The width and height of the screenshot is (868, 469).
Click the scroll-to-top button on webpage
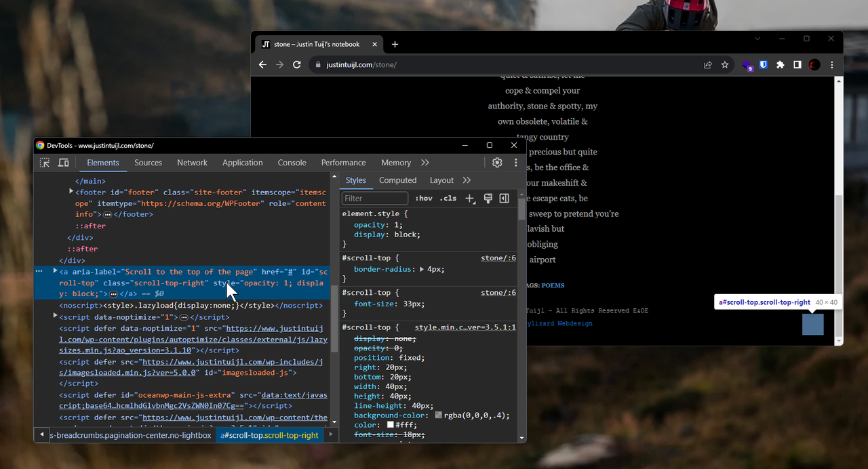[813, 324]
